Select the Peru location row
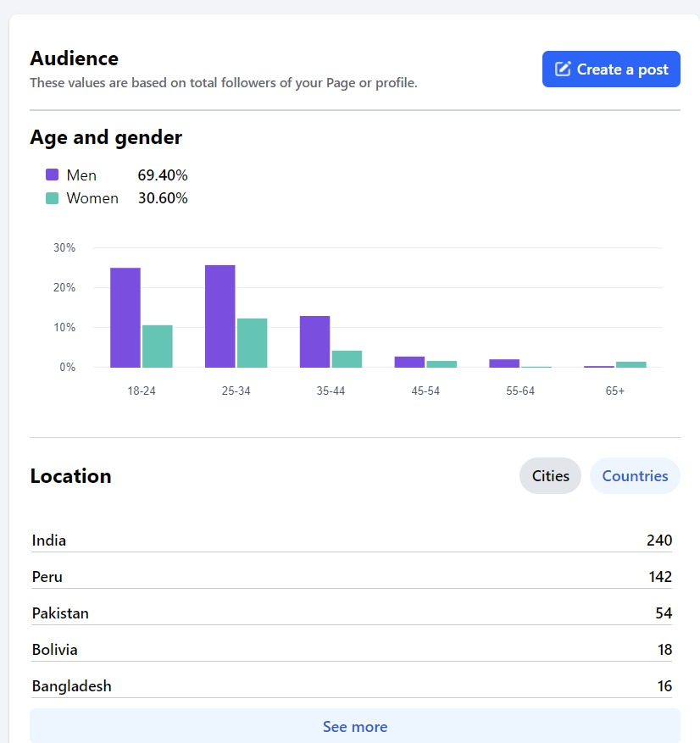The width and height of the screenshot is (700, 743). [352, 577]
